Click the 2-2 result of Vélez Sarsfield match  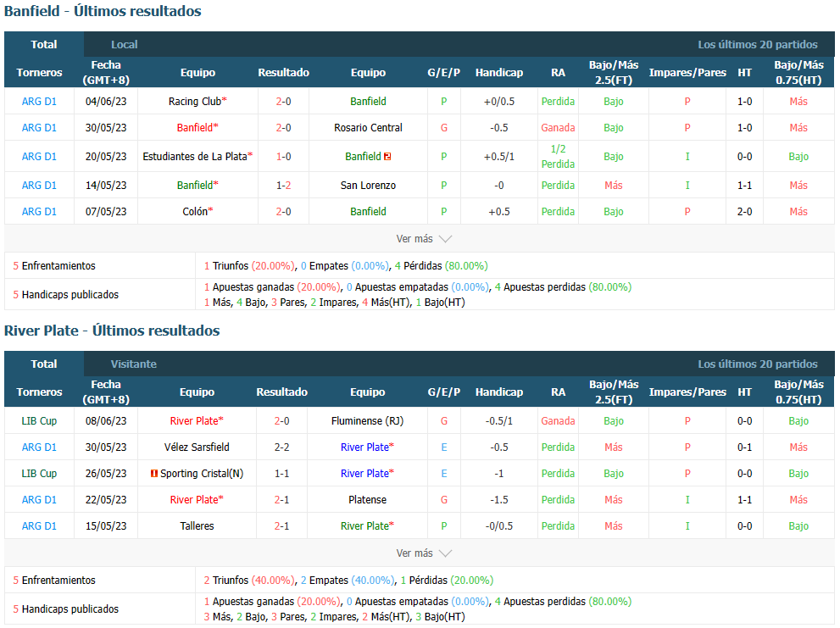(281, 447)
